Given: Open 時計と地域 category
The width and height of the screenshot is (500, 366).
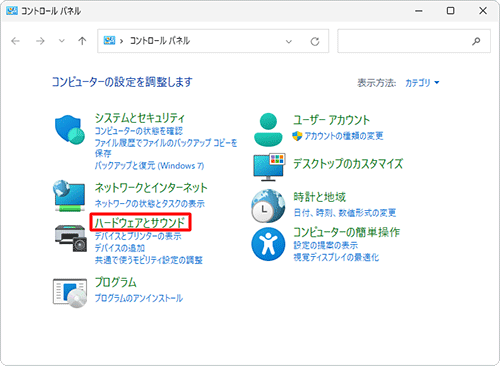Looking at the screenshot, I should pos(320,197).
